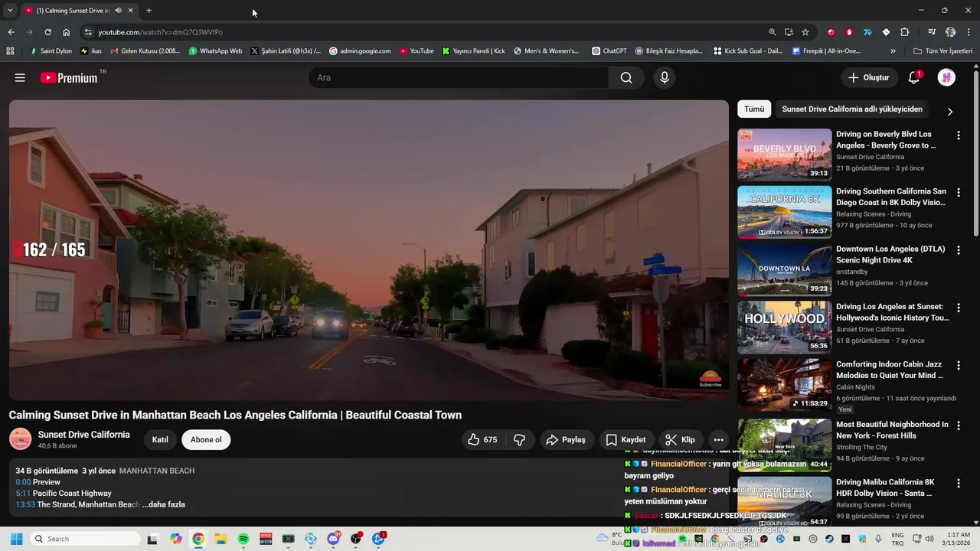Bookmark this page with star icon
The width and height of the screenshot is (980, 551).
click(x=805, y=32)
